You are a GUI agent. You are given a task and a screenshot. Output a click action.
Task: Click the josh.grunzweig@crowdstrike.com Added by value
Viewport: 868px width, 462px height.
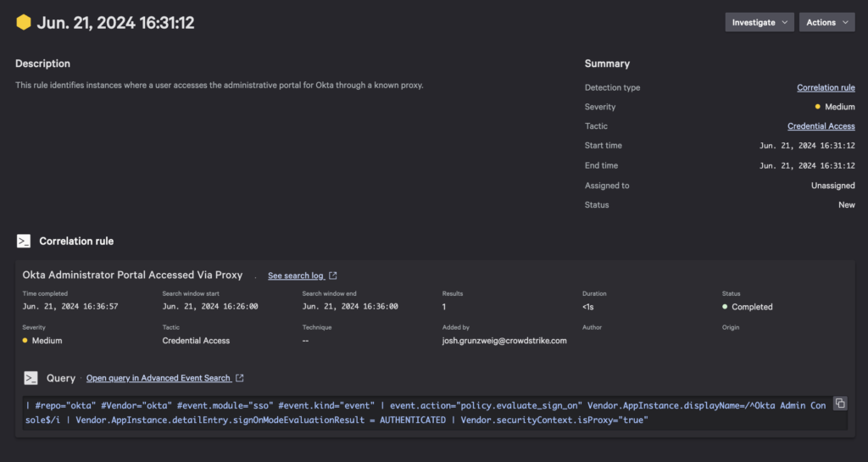pyautogui.click(x=504, y=341)
